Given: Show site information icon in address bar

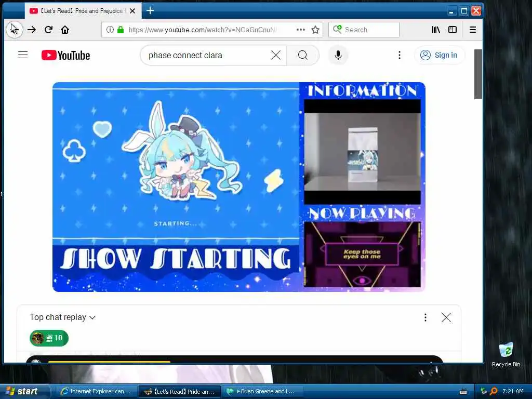Looking at the screenshot, I should click(110, 30).
